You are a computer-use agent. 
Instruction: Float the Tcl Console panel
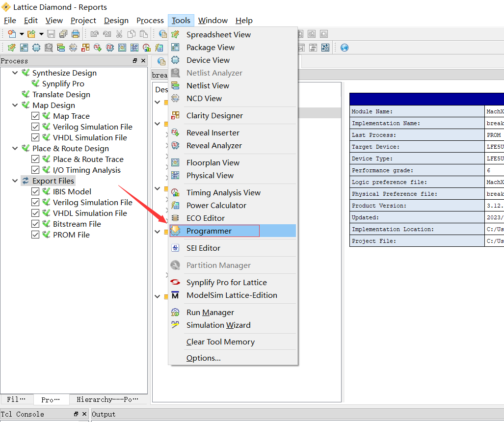tap(76, 414)
